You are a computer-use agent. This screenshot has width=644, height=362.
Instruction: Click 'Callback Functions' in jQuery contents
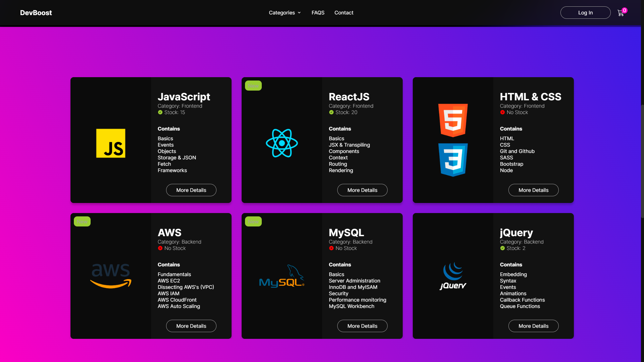pyautogui.click(x=522, y=300)
